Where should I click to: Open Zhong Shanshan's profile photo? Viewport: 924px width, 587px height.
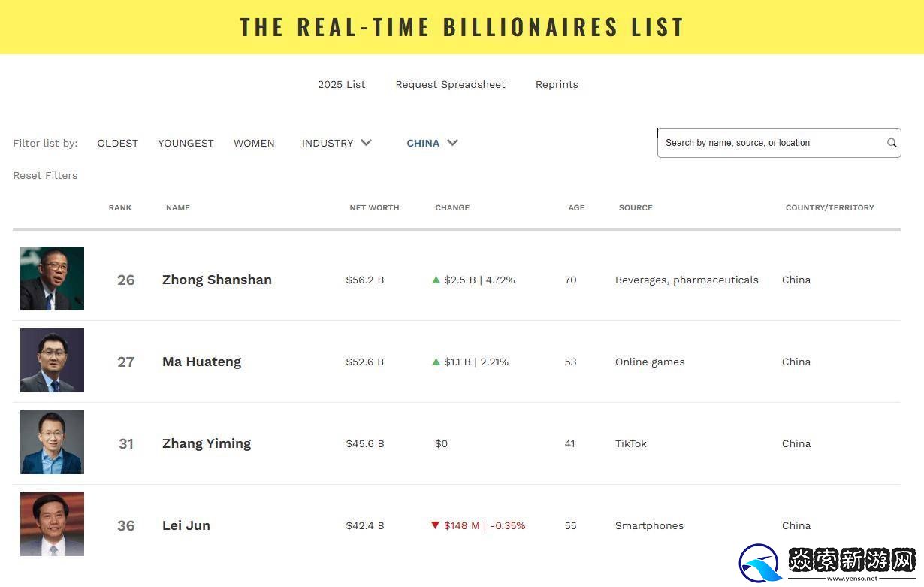tap(52, 279)
